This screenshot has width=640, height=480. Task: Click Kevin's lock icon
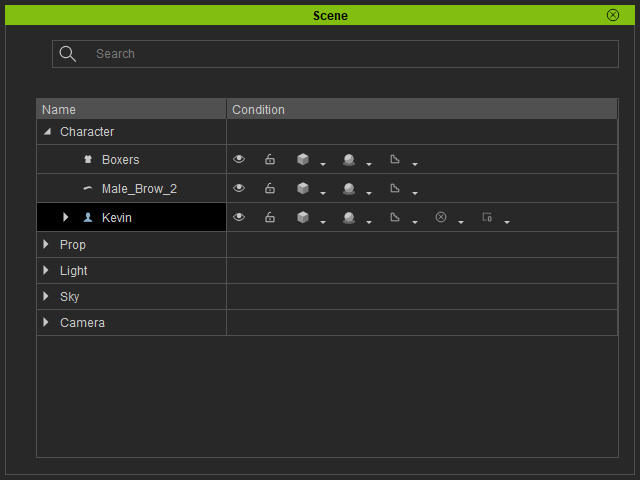pos(270,217)
